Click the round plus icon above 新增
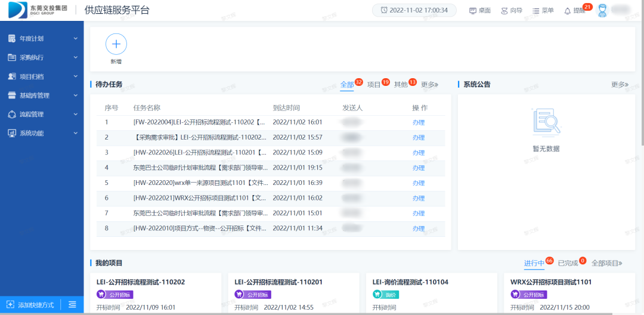 [116, 44]
